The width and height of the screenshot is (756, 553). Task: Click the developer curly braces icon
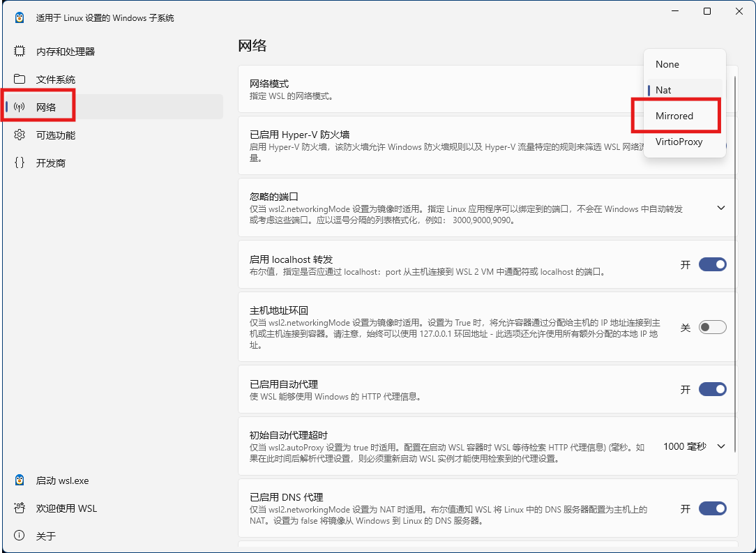tap(20, 163)
